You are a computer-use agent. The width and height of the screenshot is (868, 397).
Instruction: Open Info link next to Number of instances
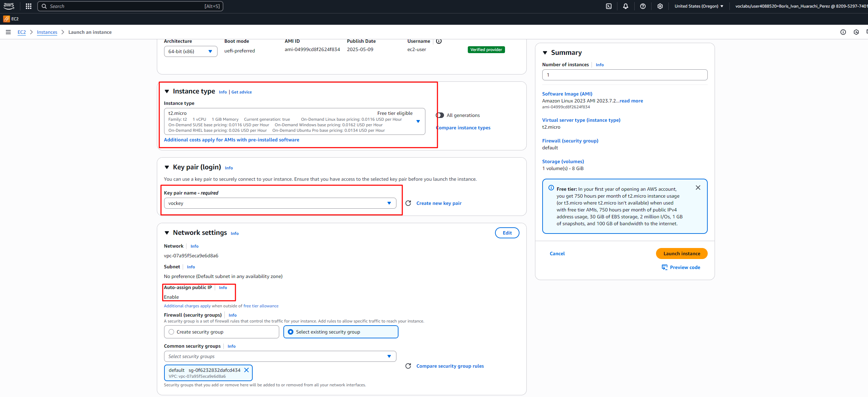tap(600, 65)
